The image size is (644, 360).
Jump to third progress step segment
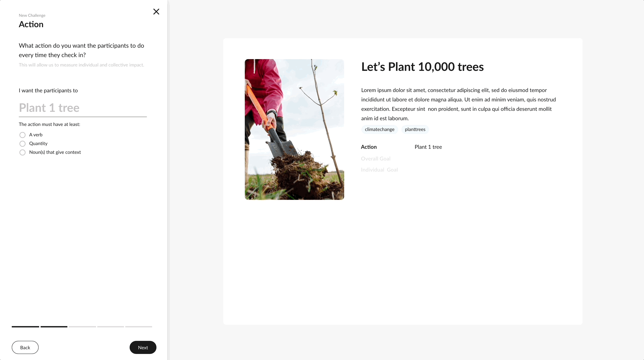click(x=82, y=326)
